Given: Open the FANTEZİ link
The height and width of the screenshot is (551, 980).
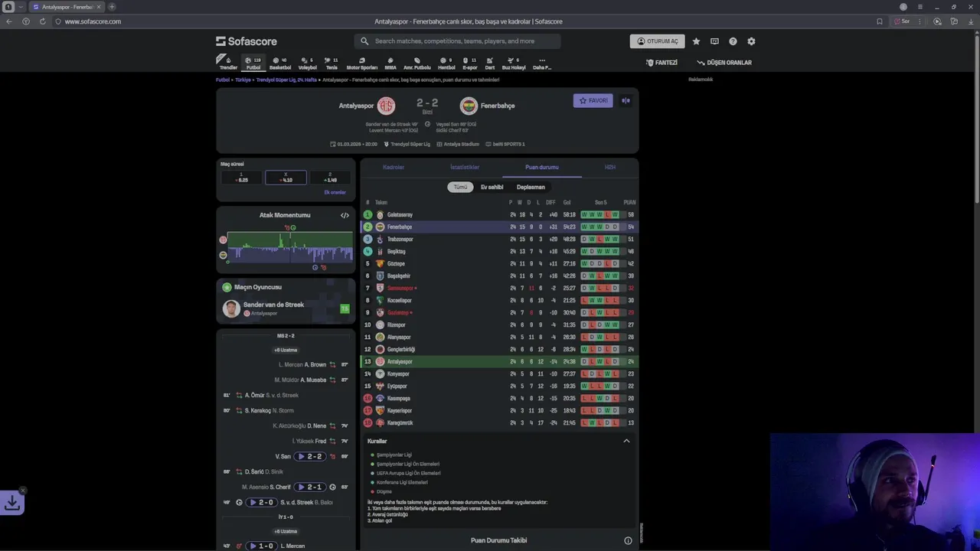Looking at the screenshot, I should 661,63.
